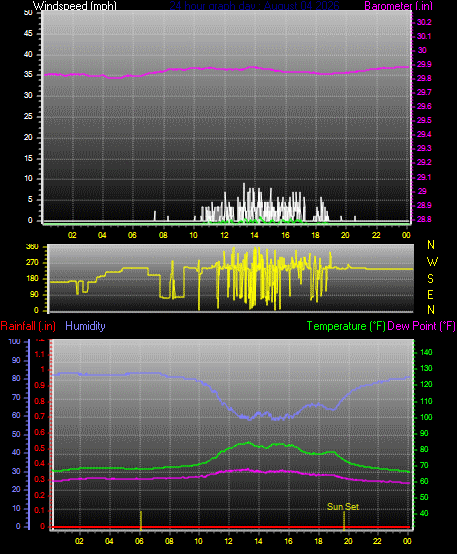
Task: Select the Dew Point (°F) legend label
Action: point(421,326)
